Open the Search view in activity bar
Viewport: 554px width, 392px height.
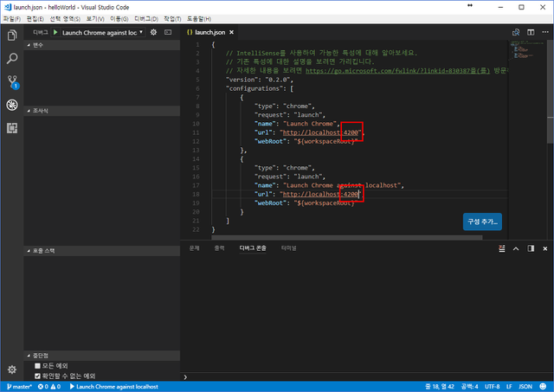[12, 59]
